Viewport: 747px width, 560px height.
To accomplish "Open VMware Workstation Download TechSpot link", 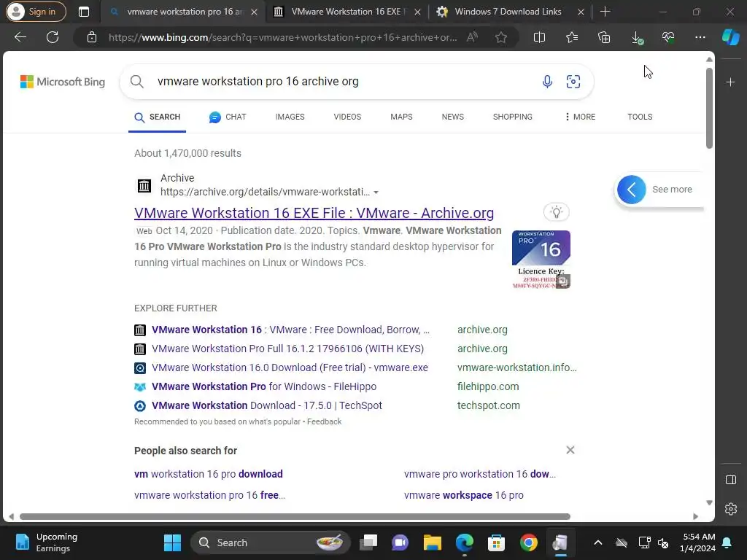I will coord(267,405).
